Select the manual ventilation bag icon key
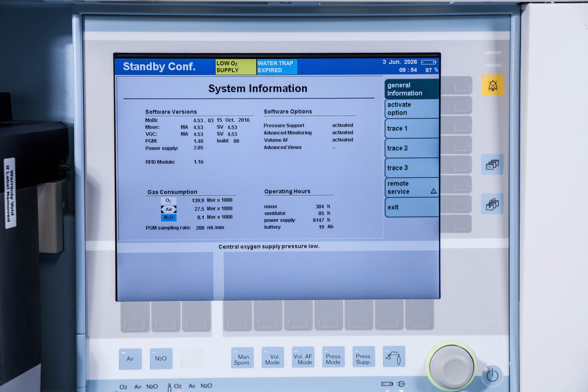 (394, 356)
